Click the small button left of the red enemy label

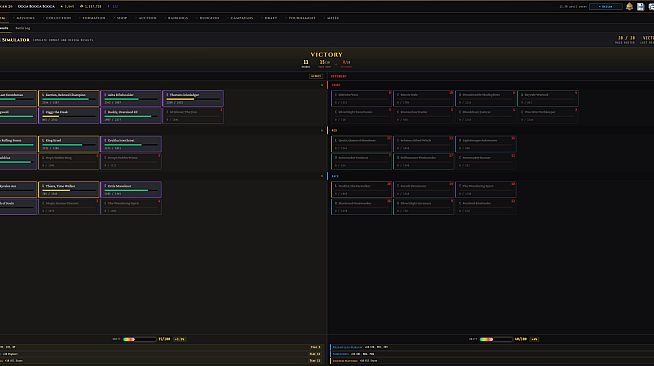[x=316, y=76]
